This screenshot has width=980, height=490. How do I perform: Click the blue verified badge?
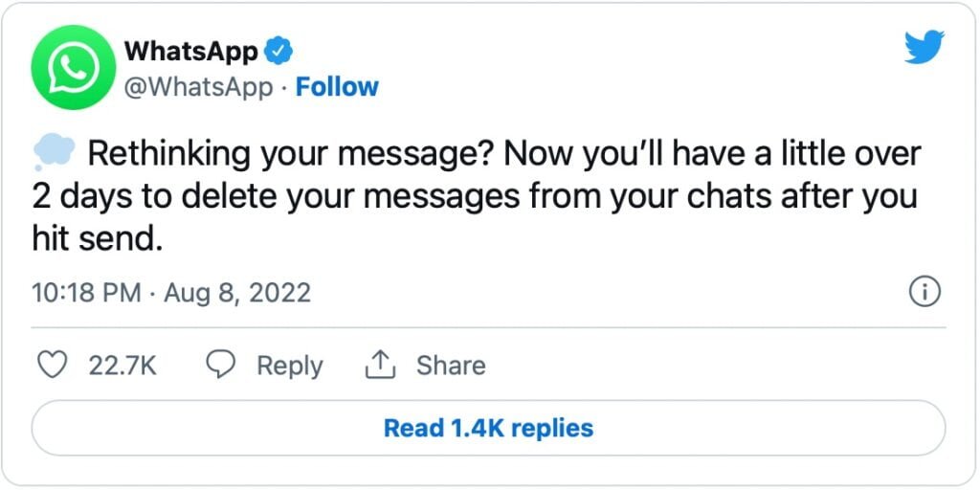[x=278, y=50]
